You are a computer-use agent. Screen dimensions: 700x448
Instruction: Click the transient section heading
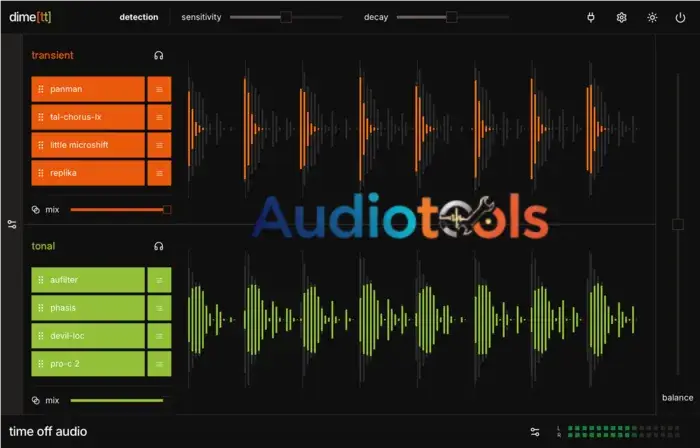[x=52, y=55]
